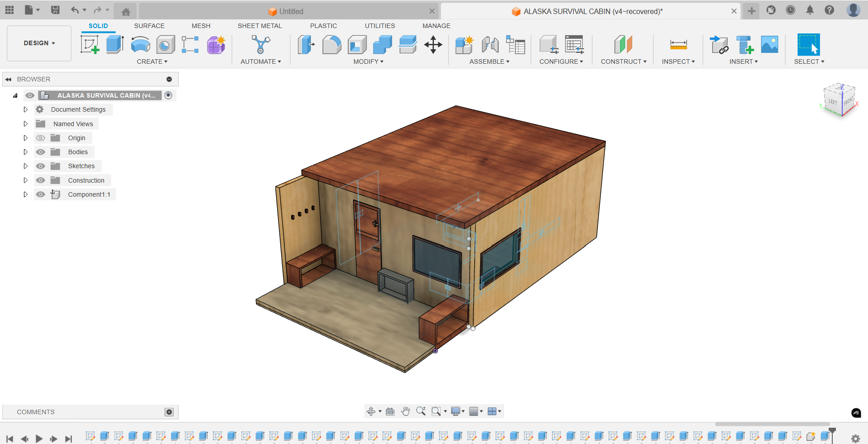Select the Create Form tool
The width and height of the screenshot is (868, 444).
(216, 45)
